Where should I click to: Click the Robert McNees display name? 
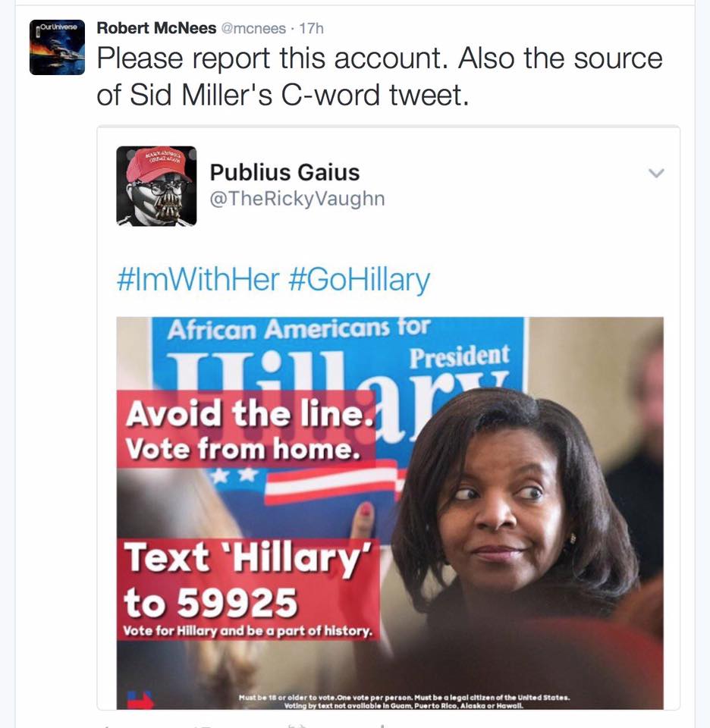(x=156, y=28)
